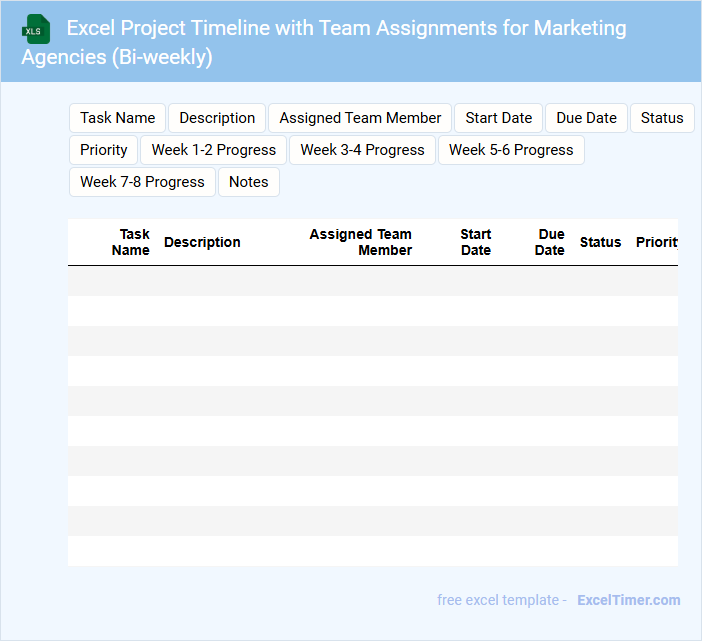Click the Assigned Team Member tag
Screen dimensions: 702x641
click(x=360, y=118)
